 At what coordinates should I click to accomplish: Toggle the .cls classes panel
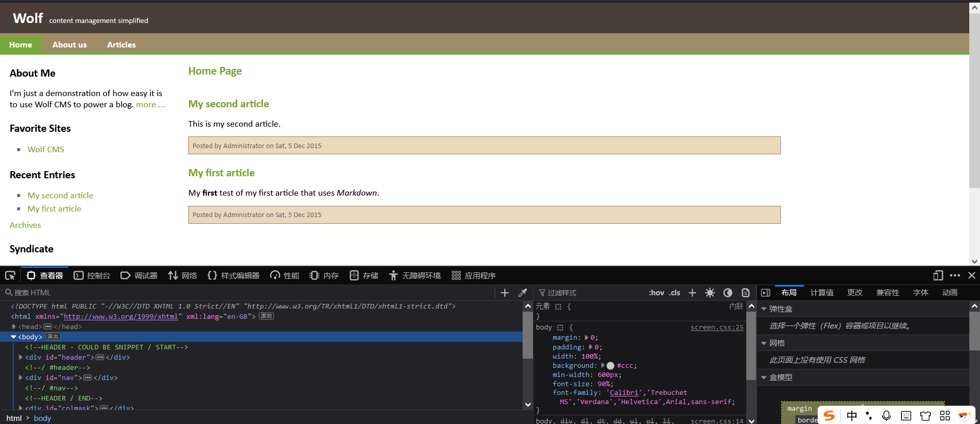(675, 293)
